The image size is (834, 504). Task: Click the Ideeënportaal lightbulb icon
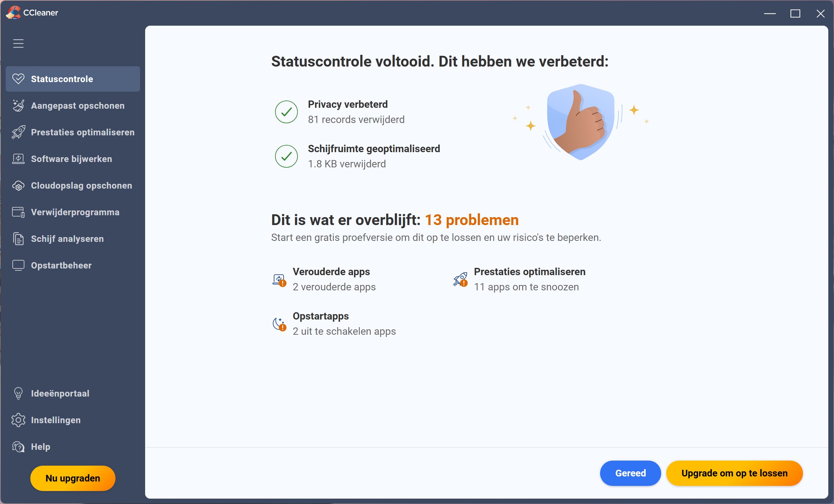coord(18,393)
